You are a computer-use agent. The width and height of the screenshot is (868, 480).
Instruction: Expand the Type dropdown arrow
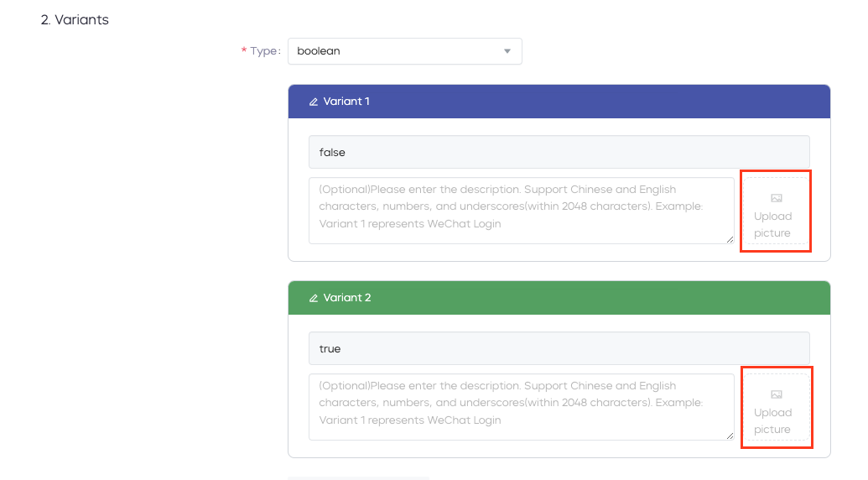(507, 51)
